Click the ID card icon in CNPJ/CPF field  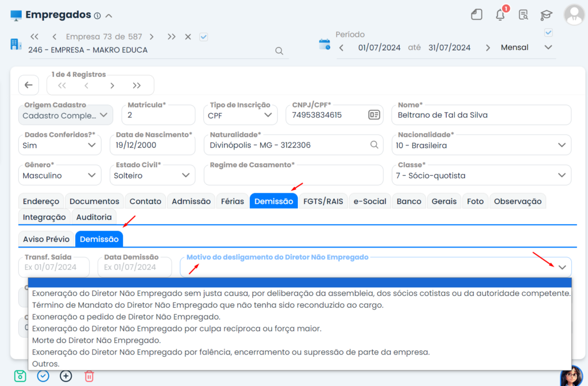point(374,115)
